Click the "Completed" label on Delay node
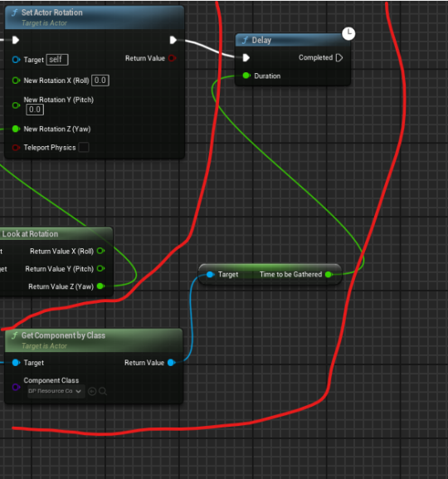Viewport: 448px width, 479px height. 315,57
